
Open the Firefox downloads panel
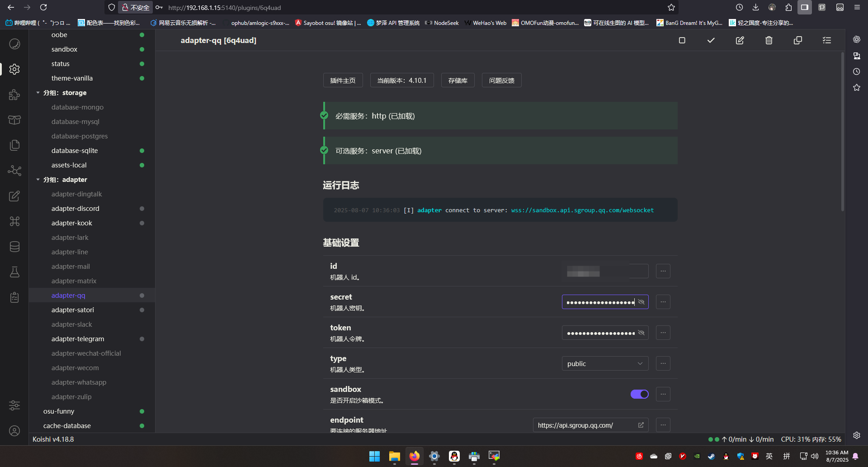pyautogui.click(x=755, y=7)
